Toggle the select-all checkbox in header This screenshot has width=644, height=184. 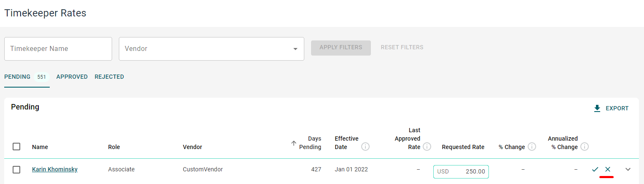coord(16,147)
